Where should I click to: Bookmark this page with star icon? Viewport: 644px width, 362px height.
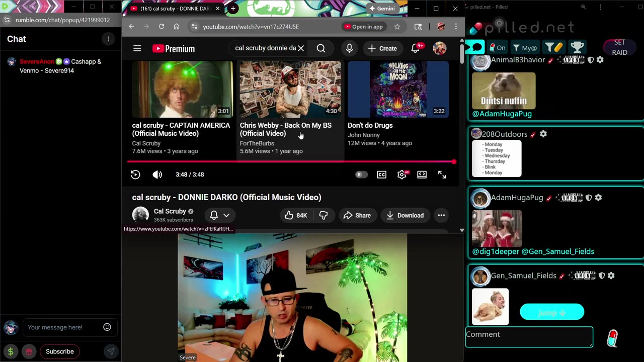[x=397, y=27]
